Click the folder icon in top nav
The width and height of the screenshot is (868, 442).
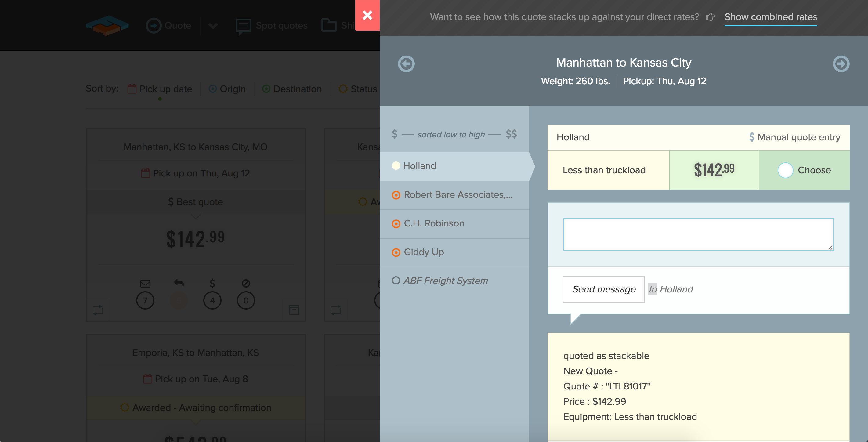(x=328, y=25)
